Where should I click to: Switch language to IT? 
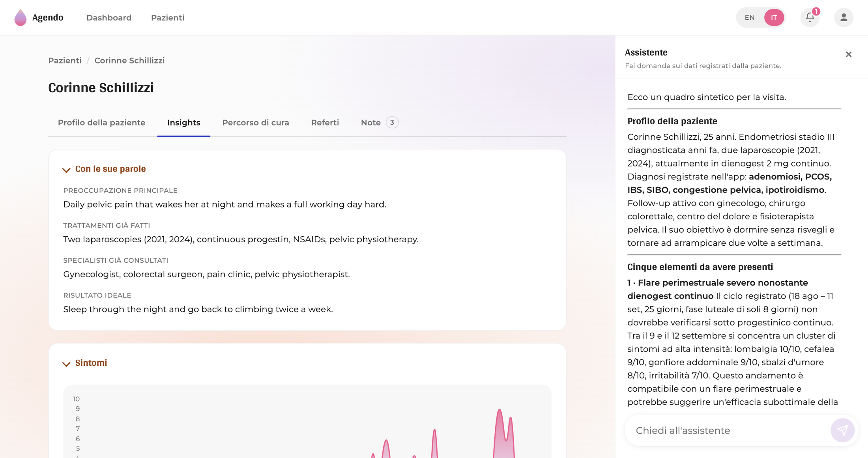[x=774, y=17]
